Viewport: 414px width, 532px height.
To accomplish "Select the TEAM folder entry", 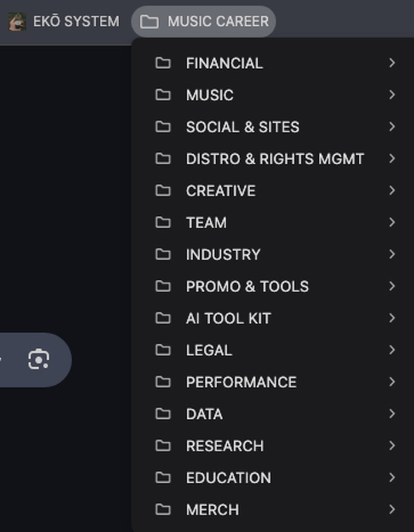I will pyautogui.click(x=273, y=222).
